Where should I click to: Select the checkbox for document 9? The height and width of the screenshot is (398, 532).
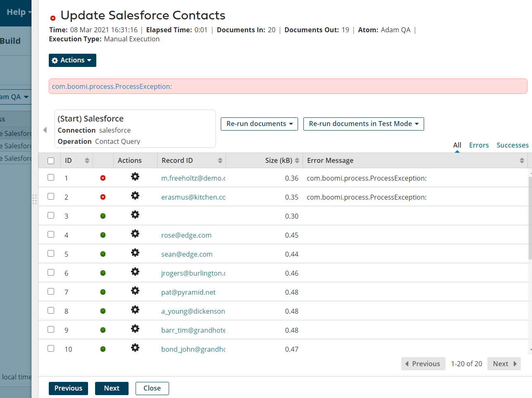[x=51, y=329]
